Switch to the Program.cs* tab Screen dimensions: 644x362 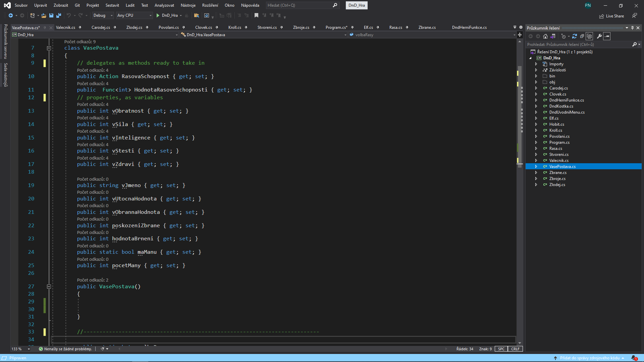pyautogui.click(x=336, y=27)
